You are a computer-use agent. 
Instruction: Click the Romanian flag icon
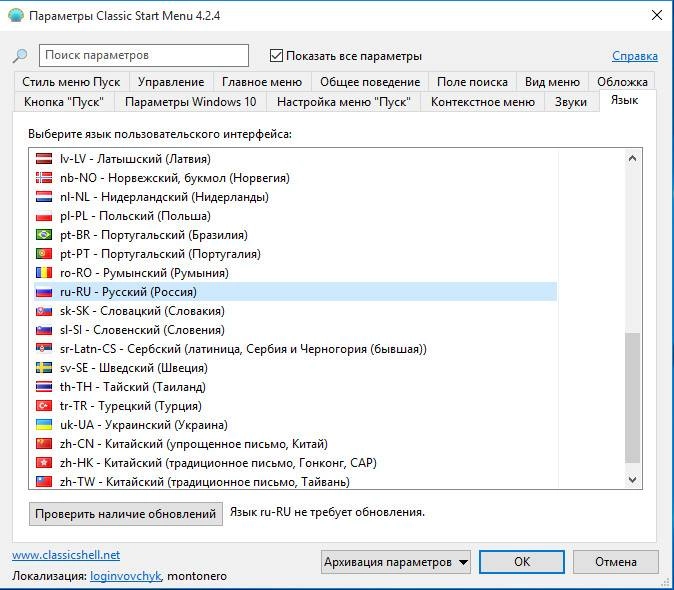pyautogui.click(x=44, y=272)
